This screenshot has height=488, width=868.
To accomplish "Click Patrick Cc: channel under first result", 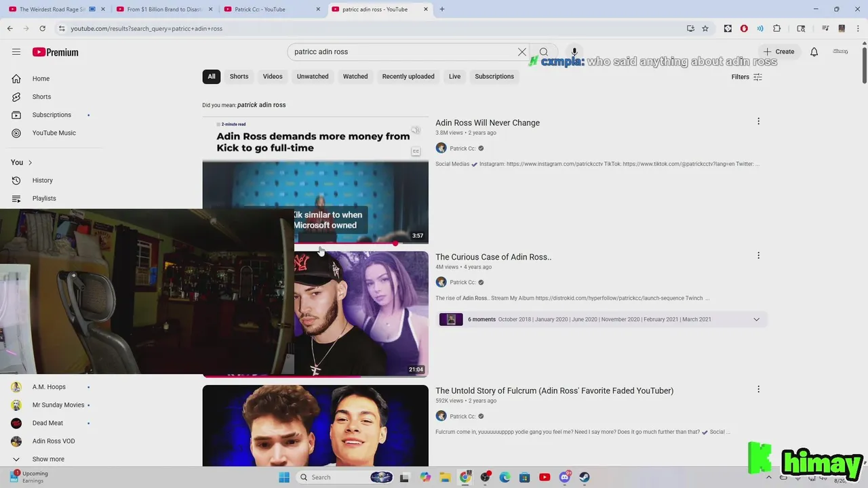I will [x=462, y=148].
